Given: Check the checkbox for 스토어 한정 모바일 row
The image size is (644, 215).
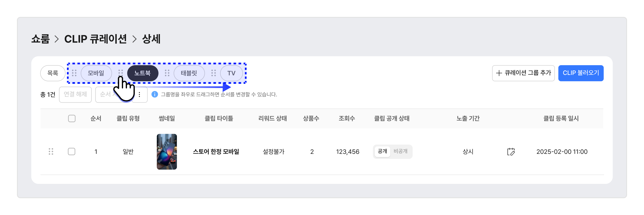Looking at the screenshot, I should pyautogui.click(x=72, y=152).
